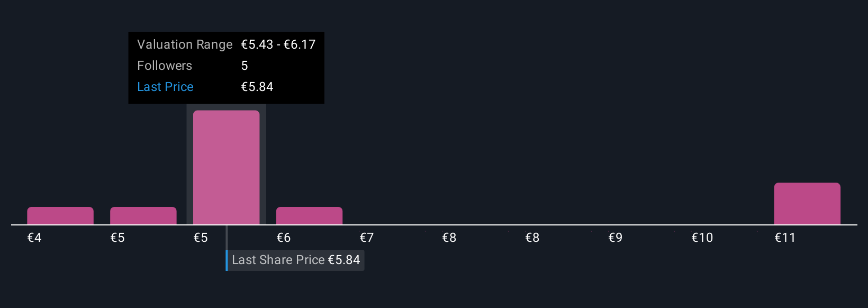868x308 pixels.
Task: Click the €7 axis label
Action: (x=366, y=238)
